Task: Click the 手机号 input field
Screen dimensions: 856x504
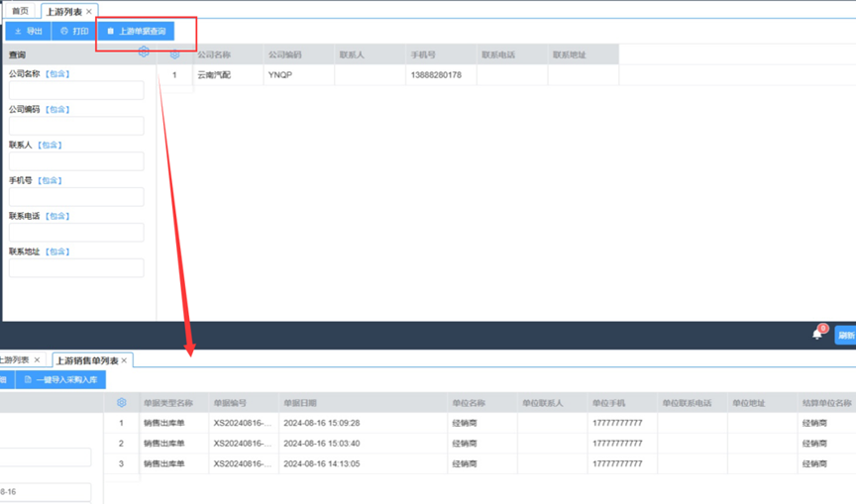Action: (76, 196)
